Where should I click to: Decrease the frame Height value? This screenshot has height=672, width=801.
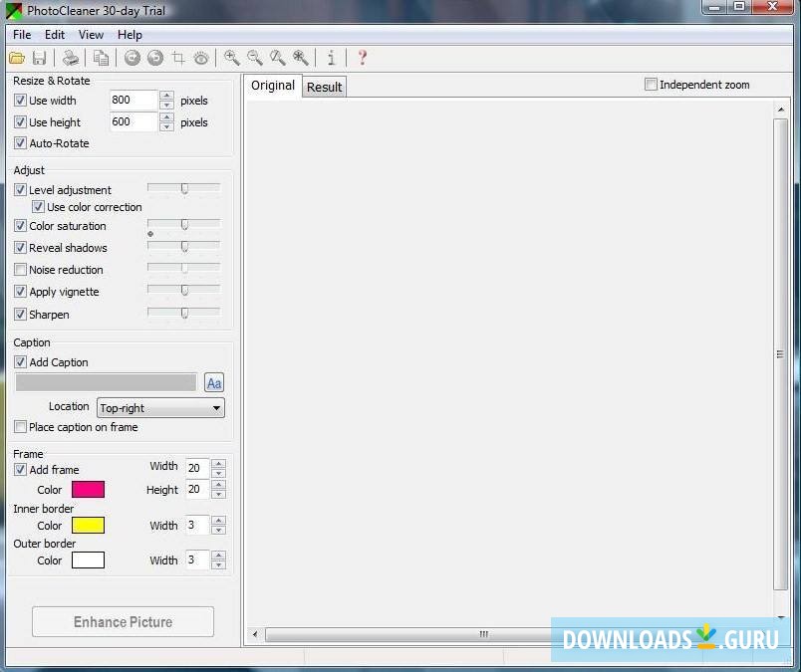click(x=218, y=495)
